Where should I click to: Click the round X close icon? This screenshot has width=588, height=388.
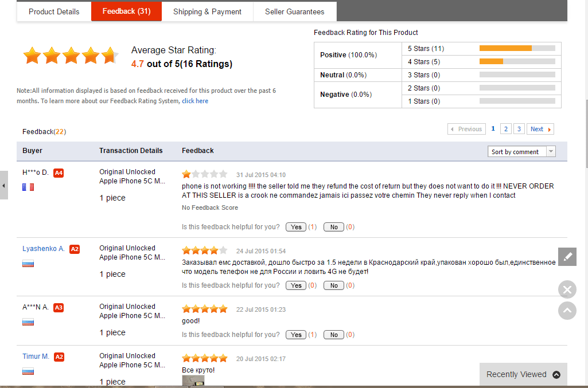click(567, 289)
